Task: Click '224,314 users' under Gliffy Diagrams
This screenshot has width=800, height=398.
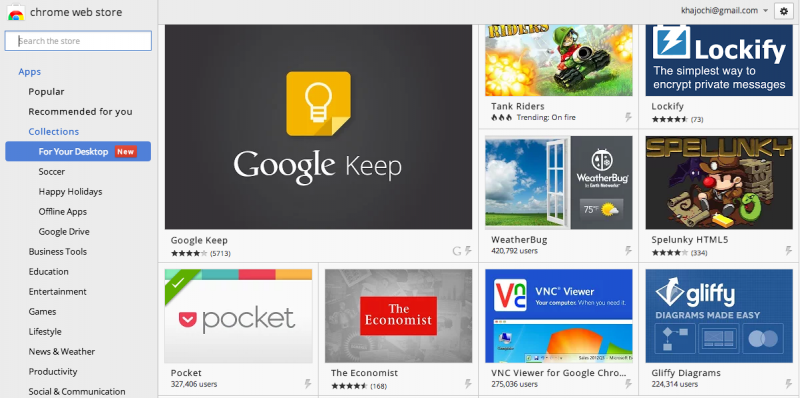Action: tap(674, 384)
